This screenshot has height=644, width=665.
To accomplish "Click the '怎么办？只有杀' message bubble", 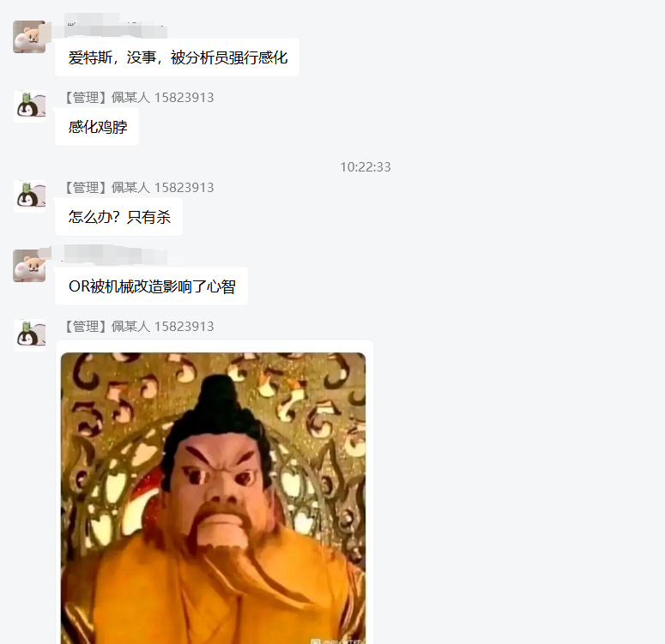I will pyautogui.click(x=118, y=217).
